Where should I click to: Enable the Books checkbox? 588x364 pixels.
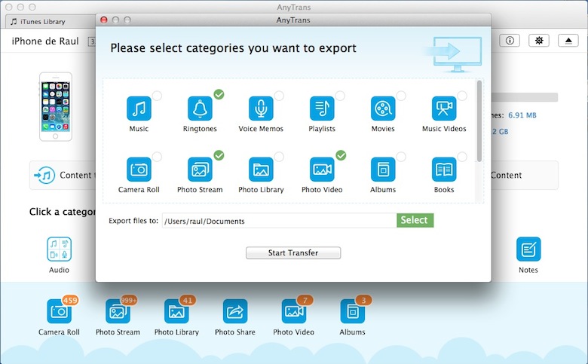coord(462,157)
